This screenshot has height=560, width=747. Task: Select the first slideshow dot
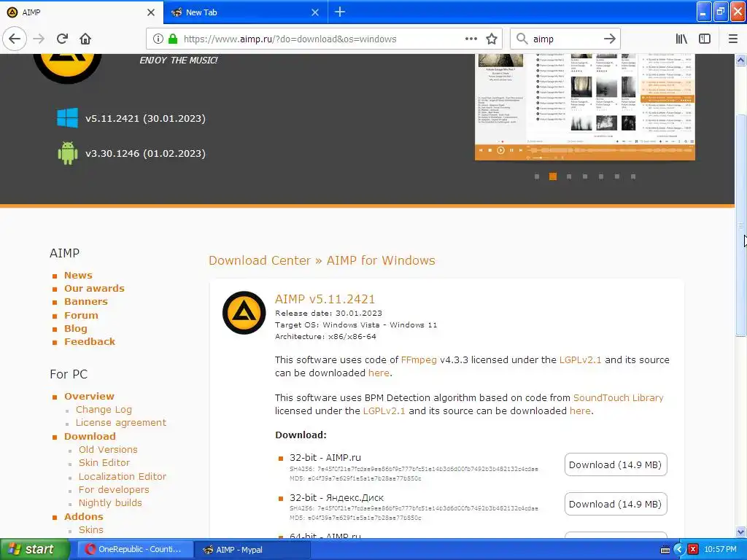[x=537, y=176]
